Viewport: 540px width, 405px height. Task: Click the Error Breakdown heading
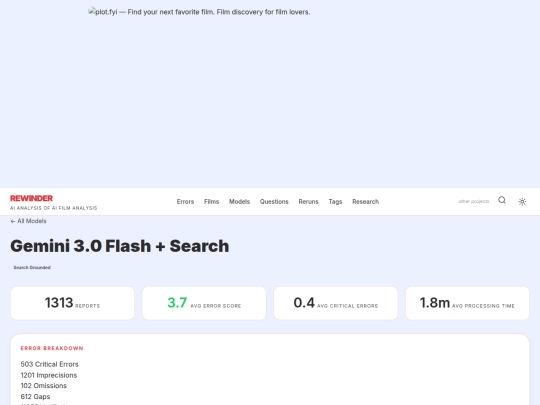52,348
